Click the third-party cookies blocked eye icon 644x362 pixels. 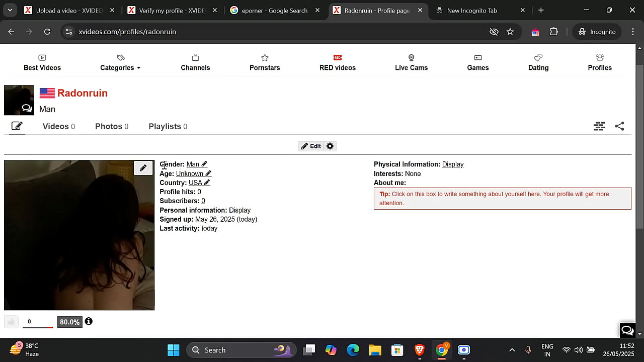[494, 32]
